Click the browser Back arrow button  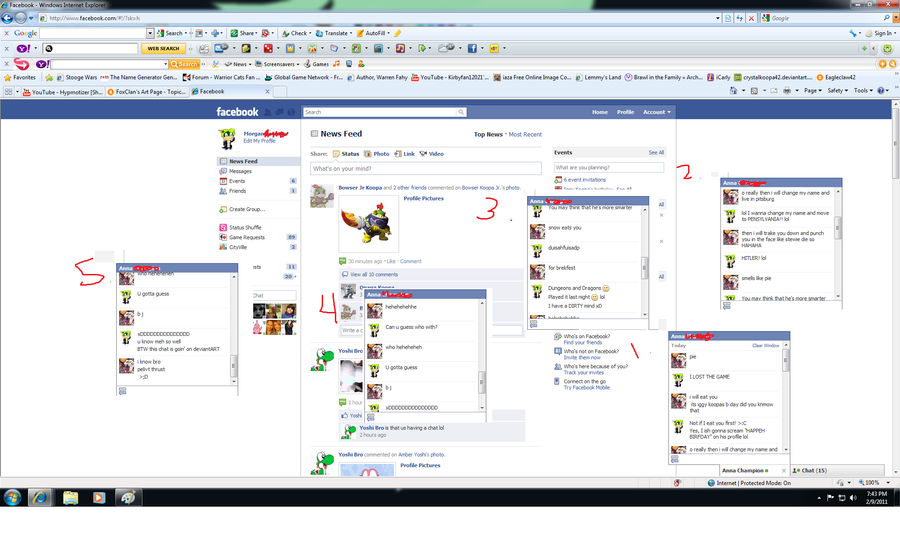tap(7, 18)
